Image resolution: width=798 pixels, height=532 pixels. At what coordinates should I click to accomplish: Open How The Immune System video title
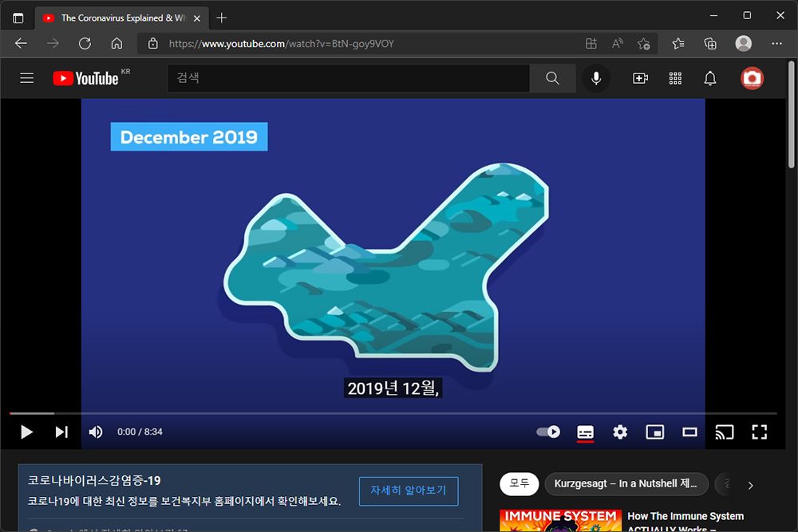click(x=685, y=522)
